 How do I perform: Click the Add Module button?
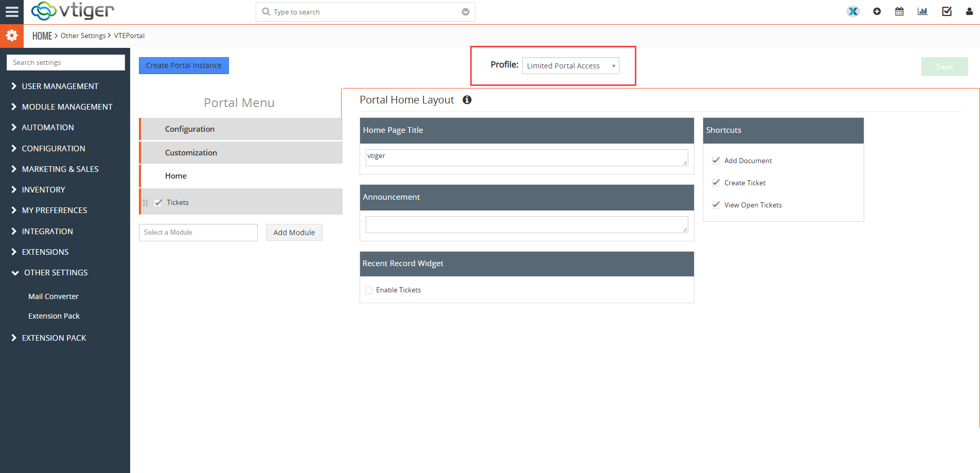(x=294, y=233)
